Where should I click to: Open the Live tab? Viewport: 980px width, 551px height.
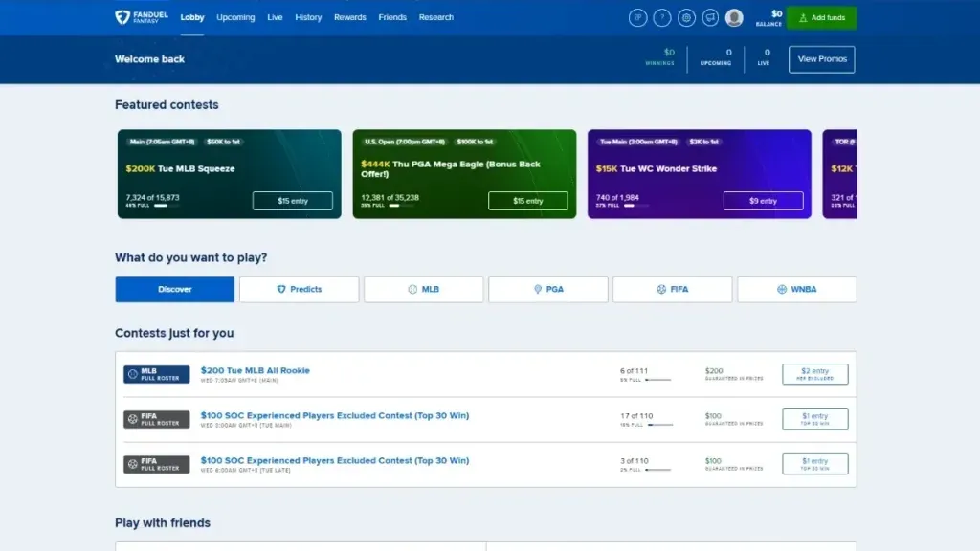pos(275,17)
